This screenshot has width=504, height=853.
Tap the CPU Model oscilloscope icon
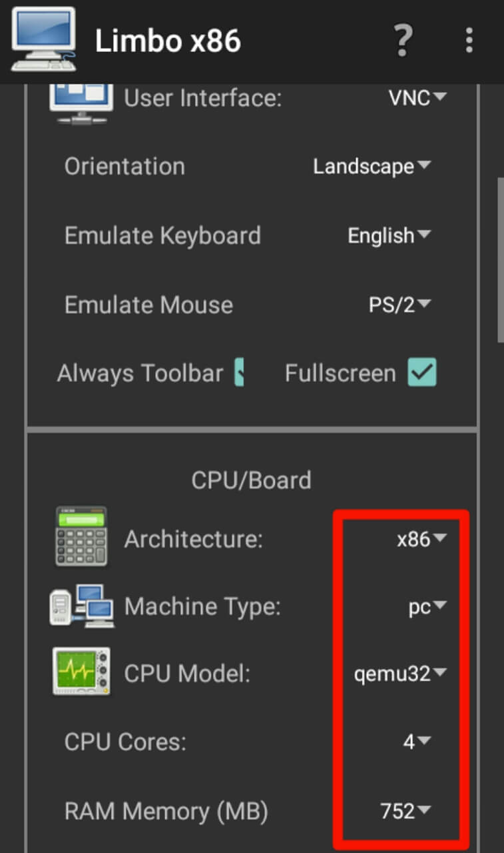(81, 672)
